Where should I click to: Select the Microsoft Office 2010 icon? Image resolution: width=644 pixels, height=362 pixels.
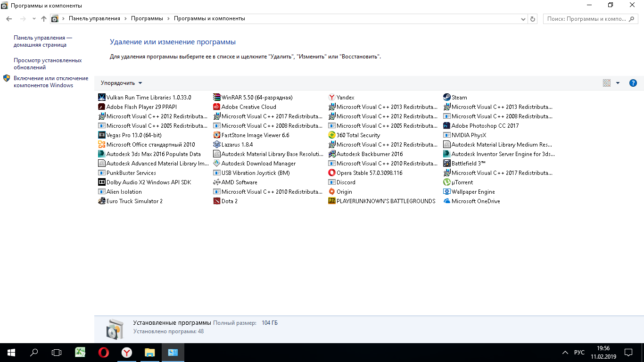coord(102,145)
